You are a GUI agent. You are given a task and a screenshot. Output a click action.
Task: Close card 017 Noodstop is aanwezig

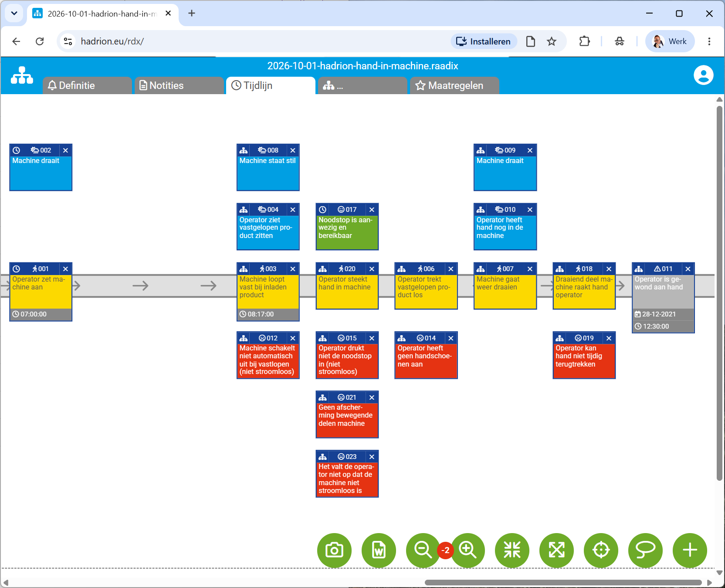[372, 210]
